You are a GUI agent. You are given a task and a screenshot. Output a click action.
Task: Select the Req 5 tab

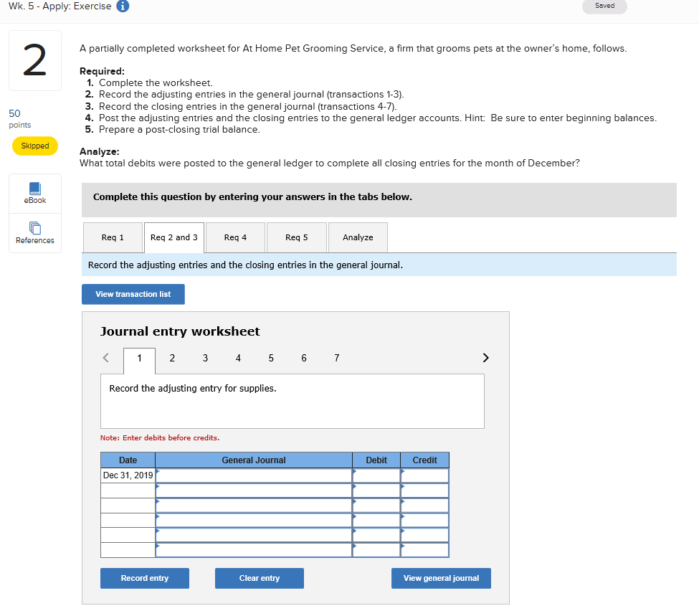[297, 237]
